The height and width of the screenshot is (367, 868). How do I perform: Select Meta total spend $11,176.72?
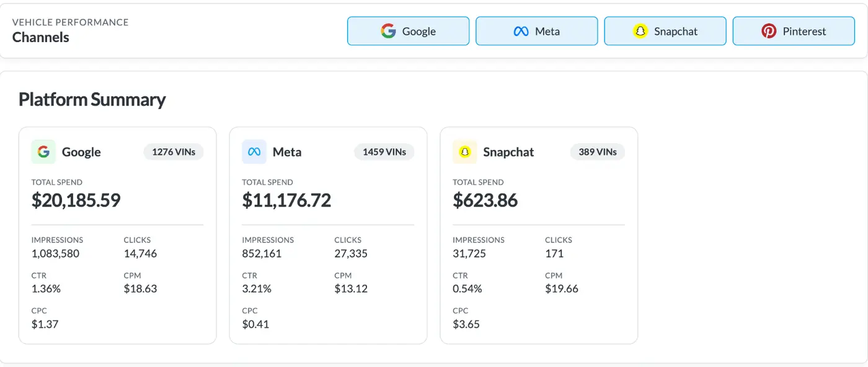(x=286, y=200)
